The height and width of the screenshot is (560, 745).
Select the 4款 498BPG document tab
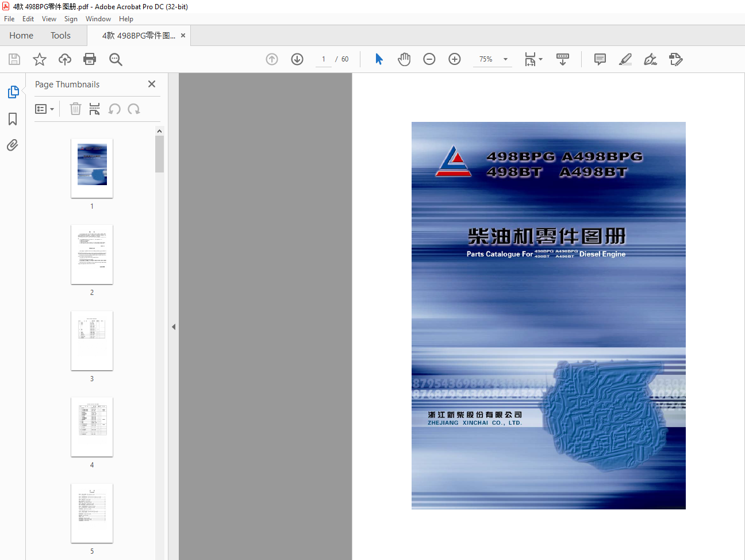pos(139,36)
